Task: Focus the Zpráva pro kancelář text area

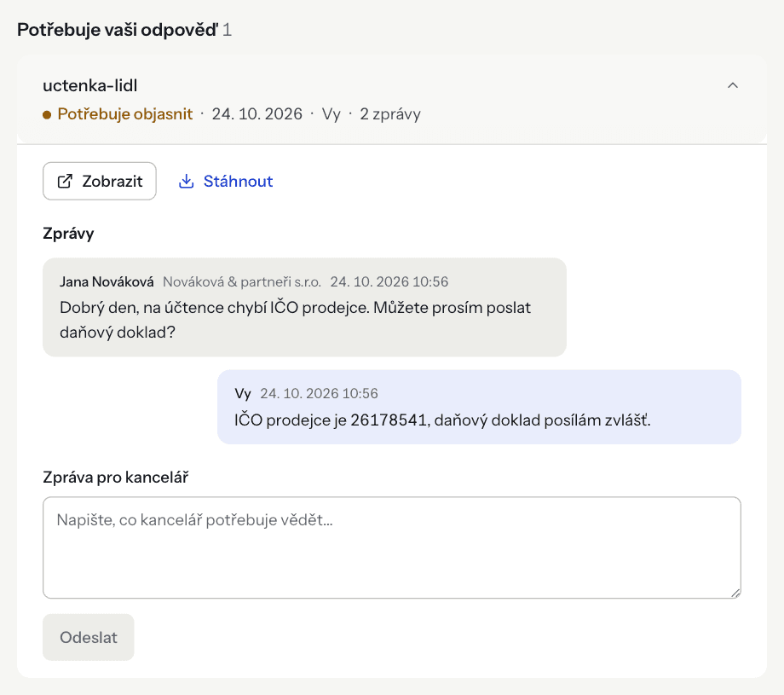Action: pyautogui.click(x=391, y=547)
